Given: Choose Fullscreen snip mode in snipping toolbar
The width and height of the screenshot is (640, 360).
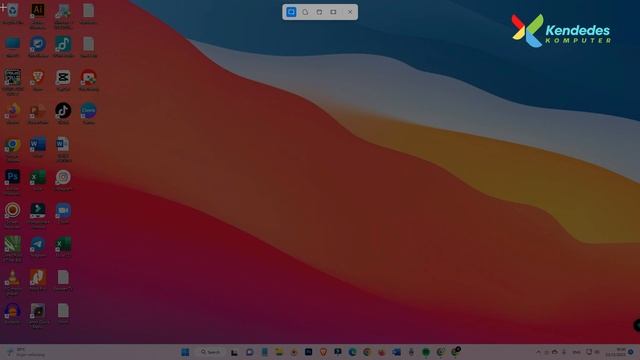Looking at the screenshot, I should [x=333, y=12].
